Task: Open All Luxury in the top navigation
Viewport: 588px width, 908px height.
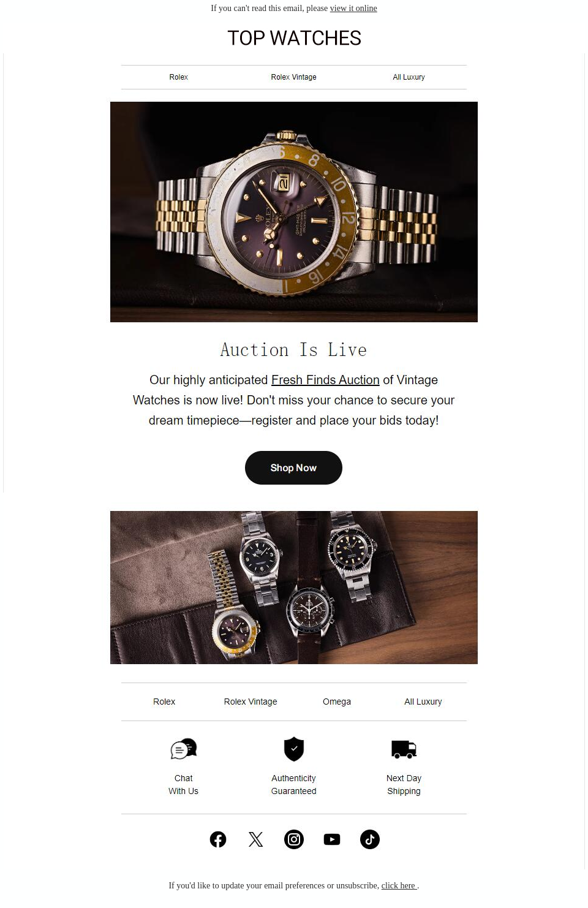Action: [409, 77]
